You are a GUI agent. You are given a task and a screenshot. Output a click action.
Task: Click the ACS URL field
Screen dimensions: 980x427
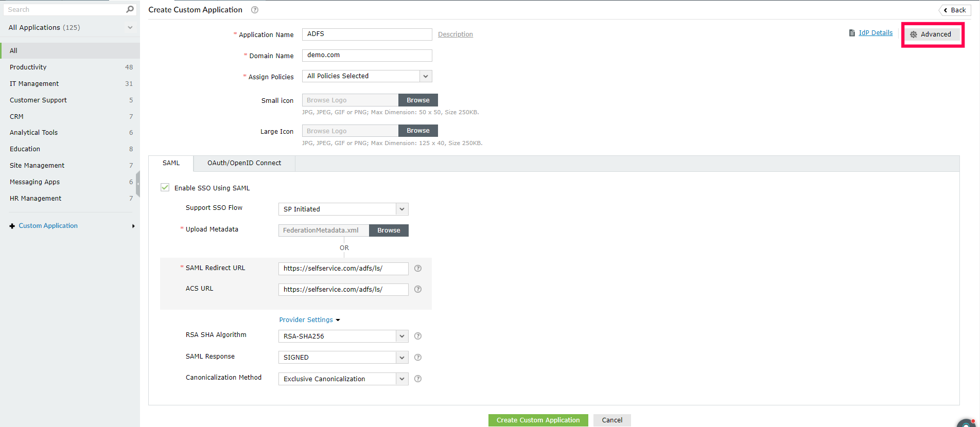(x=343, y=289)
